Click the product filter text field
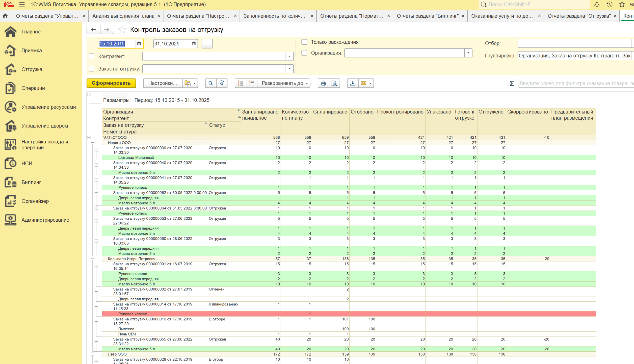The image size is (634, 364). click(575, 83)
